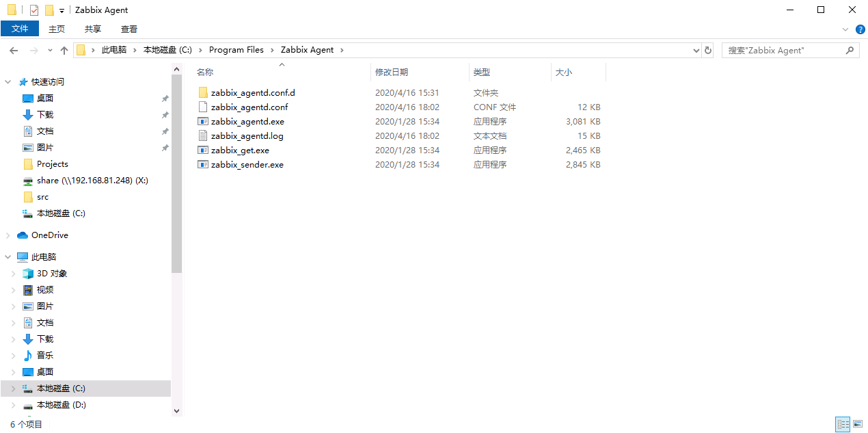Viewport: 868px width, 433px height.
Task: Click the 12 KB size cell
Action: (x=588, y=107)
